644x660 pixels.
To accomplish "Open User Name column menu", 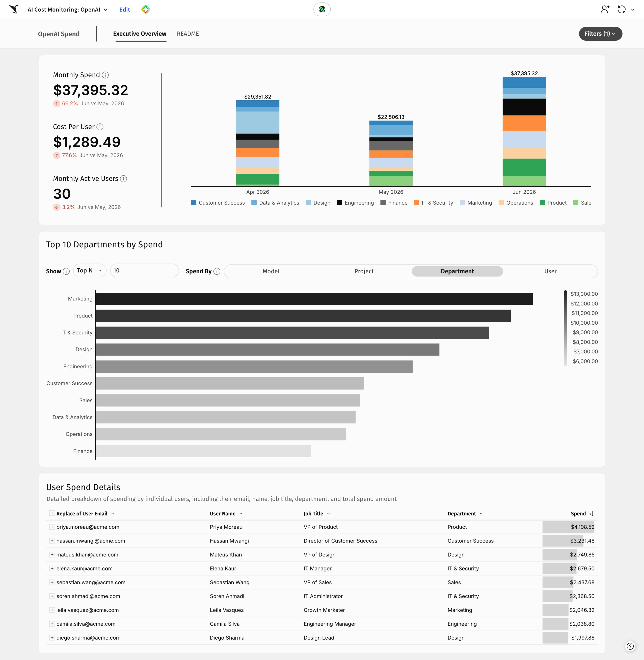I will [241, 514].
